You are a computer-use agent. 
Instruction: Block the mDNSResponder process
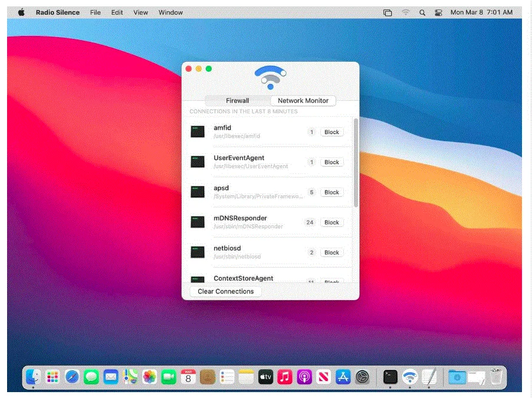tap(331, 222)
